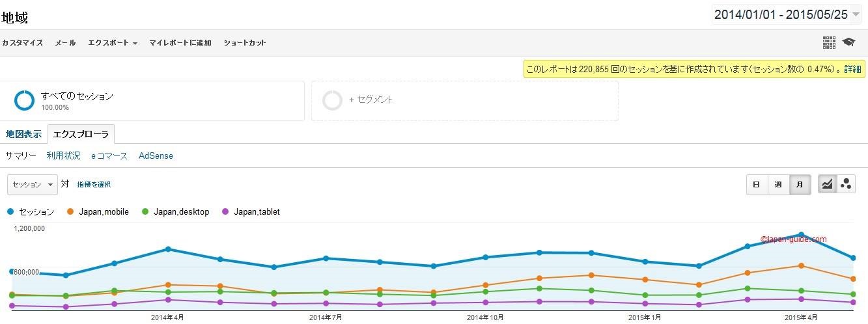Screen dimensions: 868x324
Task: Open the e コマース sub-tab
Action: (x=109, y=156)
